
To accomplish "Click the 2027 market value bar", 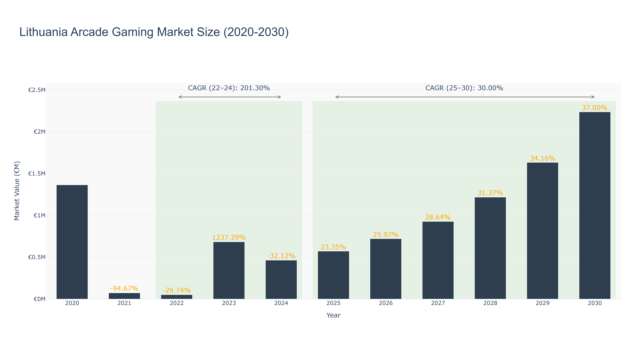I will pyautogui.click(x=438, y=260).
